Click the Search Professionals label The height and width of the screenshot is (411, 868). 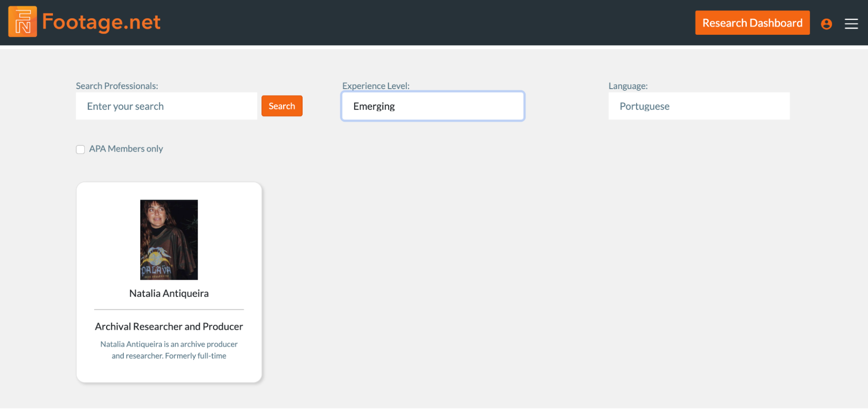117,86
